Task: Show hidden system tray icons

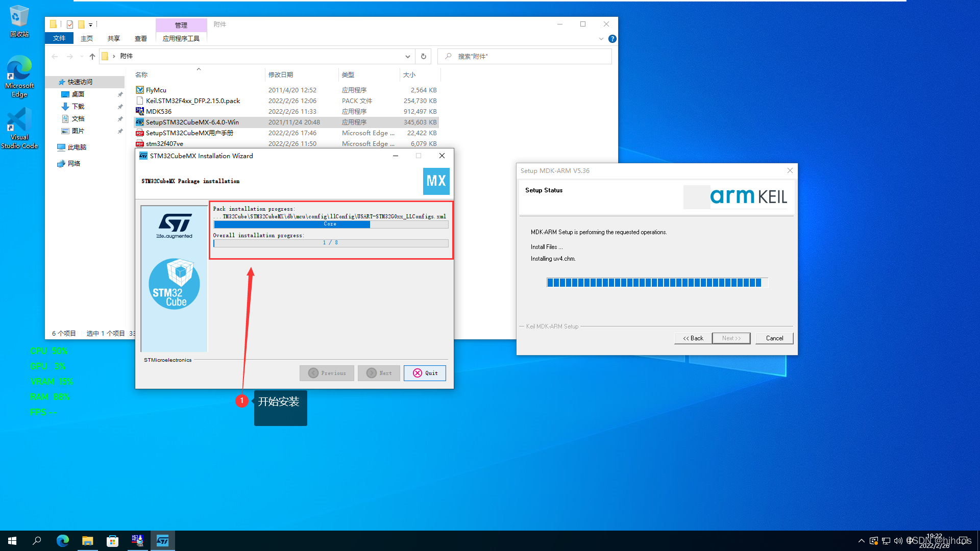Action: [x=862, y=541]
